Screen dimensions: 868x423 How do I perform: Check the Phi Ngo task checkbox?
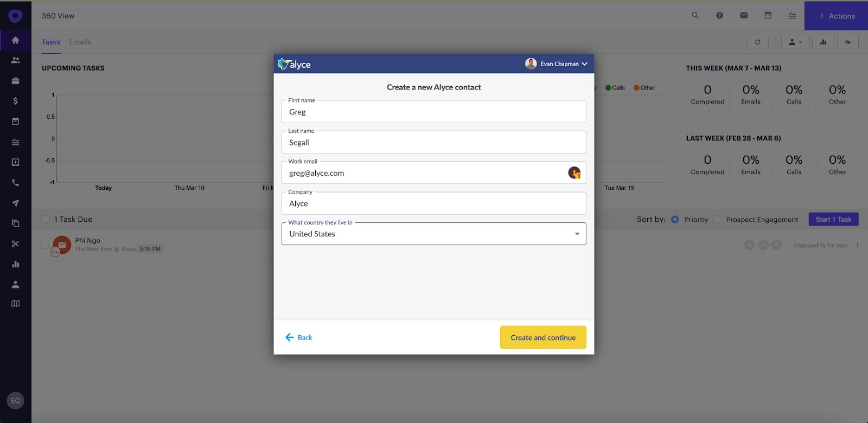pos(45,245)
